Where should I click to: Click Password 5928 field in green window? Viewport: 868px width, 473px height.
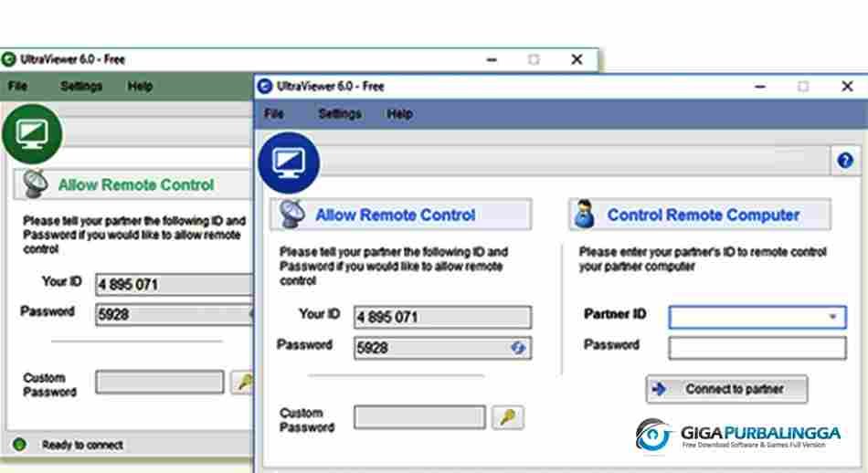[x=175, y=314]
